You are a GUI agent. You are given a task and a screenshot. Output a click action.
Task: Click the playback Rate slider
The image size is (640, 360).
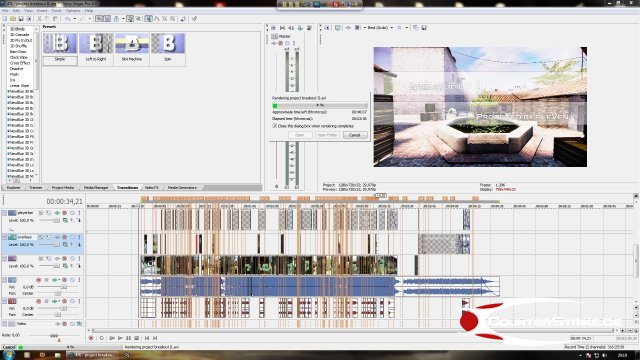pyautogui.click(x=54, y=336)
